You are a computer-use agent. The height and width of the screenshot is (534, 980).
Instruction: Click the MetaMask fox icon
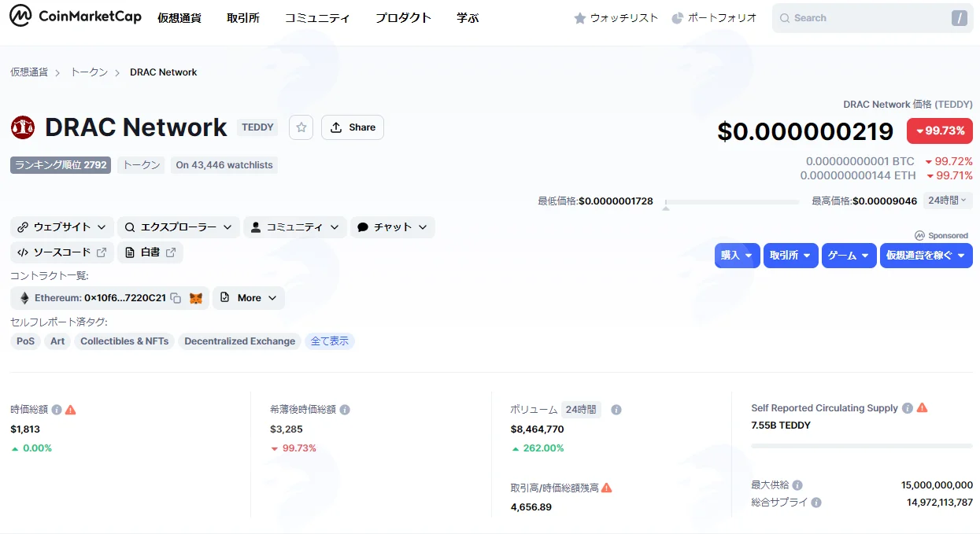(x=196, y=298)
